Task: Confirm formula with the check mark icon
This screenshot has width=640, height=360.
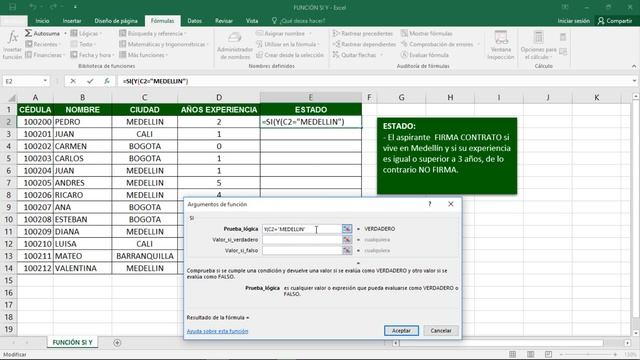Action: pyautogui.click(x=90, y=81)
